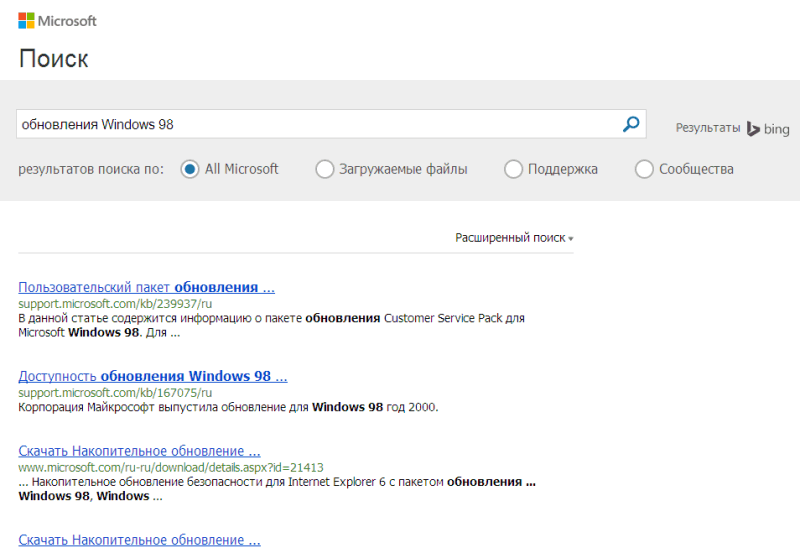Click the Microsoft logo
The image size is (800, 548).
58,20
